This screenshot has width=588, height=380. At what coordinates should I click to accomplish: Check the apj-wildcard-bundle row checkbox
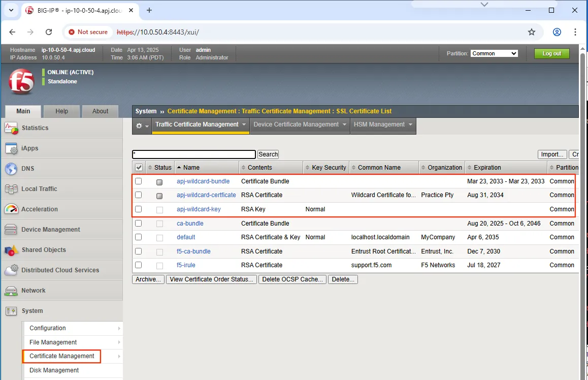click(139, 181)
